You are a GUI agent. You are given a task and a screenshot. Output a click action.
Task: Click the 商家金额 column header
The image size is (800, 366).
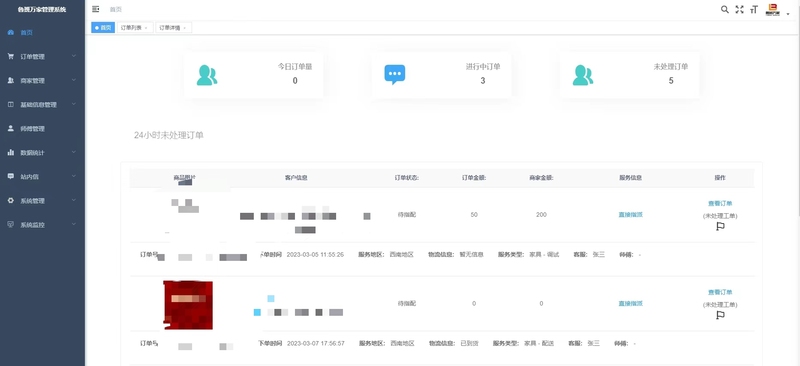[x=541, y=178]
